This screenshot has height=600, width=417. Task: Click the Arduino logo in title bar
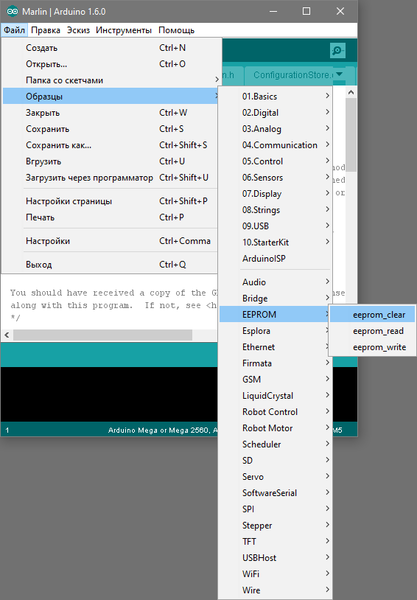(12, 11)
